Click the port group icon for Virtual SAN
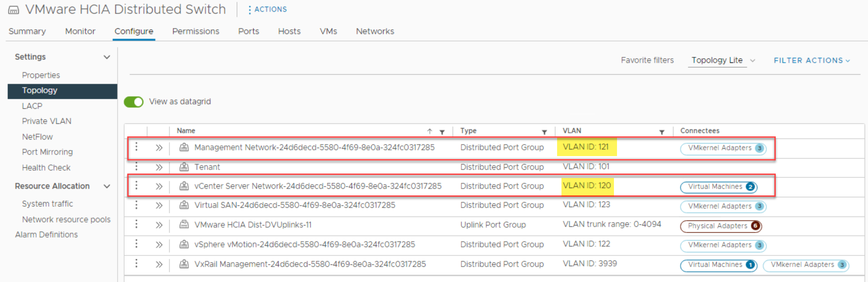The width and height of the screenshot is (868, 282). (184, 205)
